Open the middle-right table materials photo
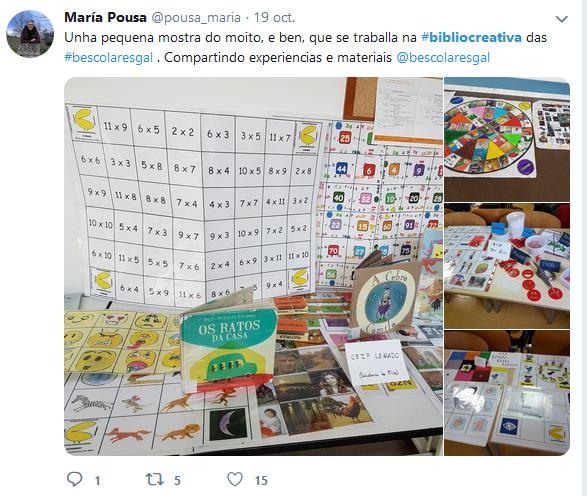587x496 pixels. tap(507, 266)
